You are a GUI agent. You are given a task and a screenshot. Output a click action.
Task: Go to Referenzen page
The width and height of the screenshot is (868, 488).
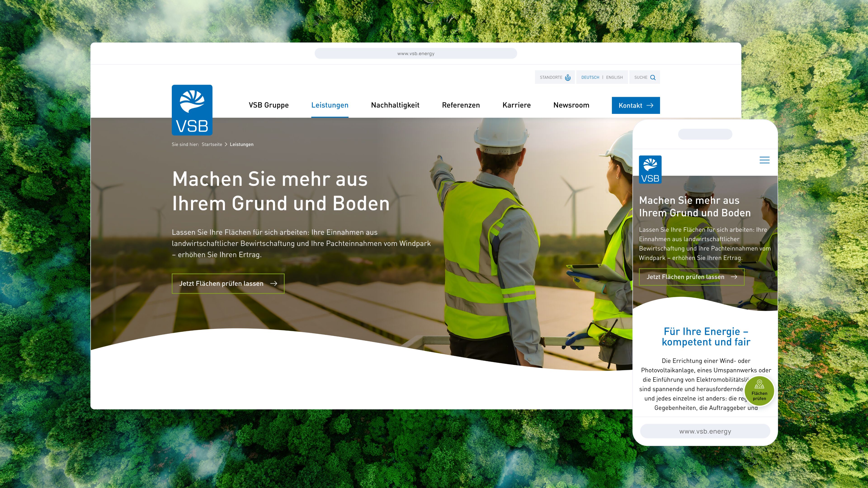click(461, 105)
